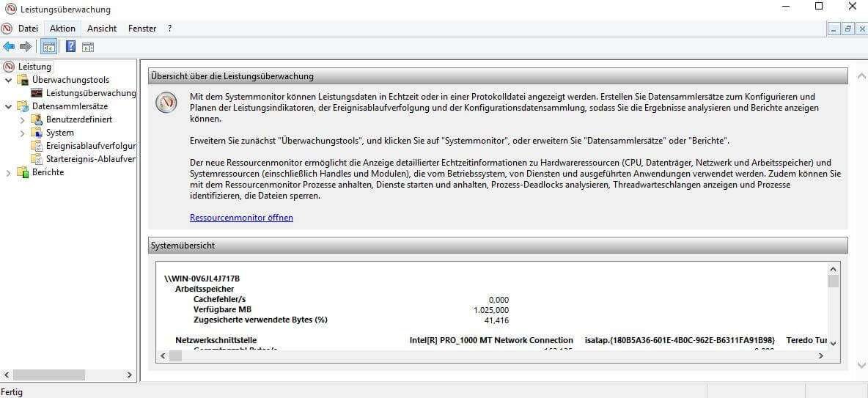Click the Netzwerkschnittstelle heading

click(216, 340)
